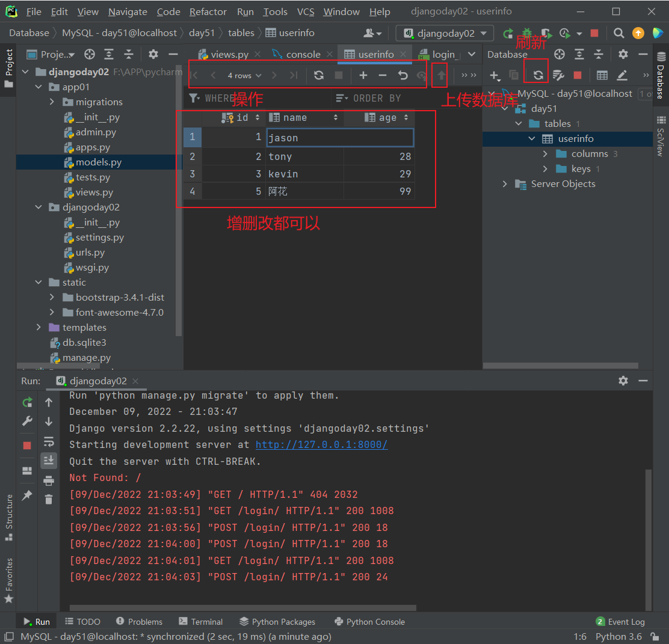Revert changes with the undo arrow icon
This screenshot has height=644, width=669.
[x=402, y=75]
